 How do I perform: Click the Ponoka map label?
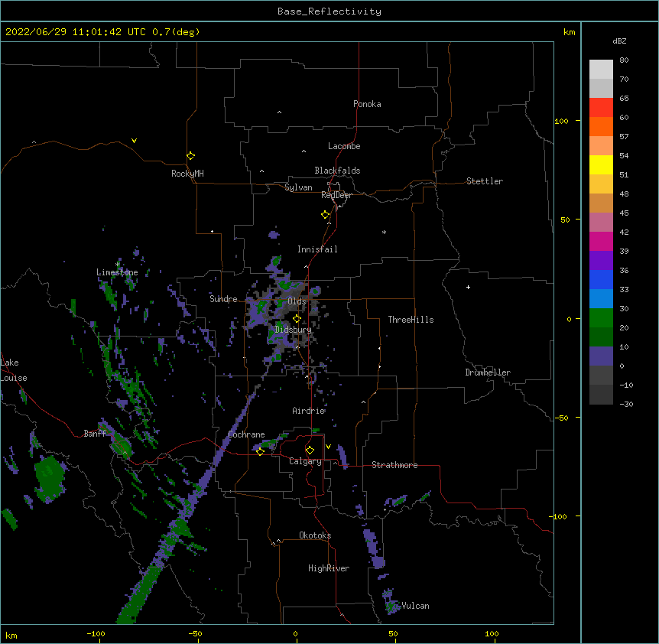point(367,104)
